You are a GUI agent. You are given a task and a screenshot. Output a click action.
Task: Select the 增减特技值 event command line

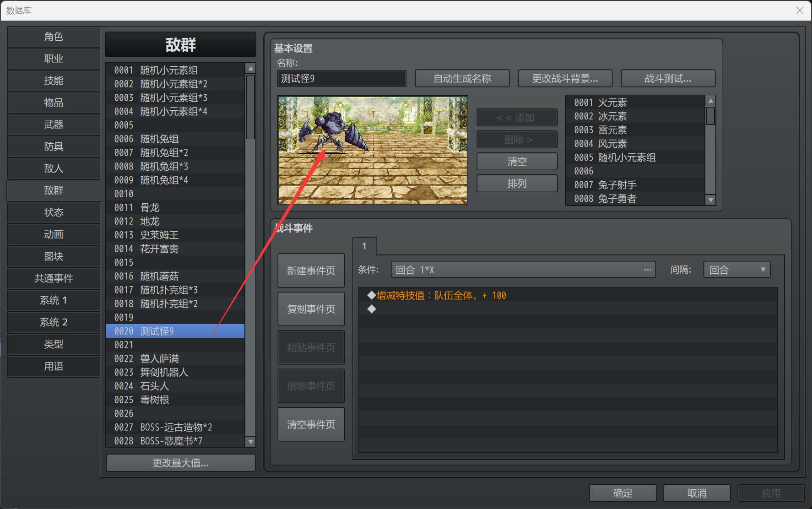point(568,295)
